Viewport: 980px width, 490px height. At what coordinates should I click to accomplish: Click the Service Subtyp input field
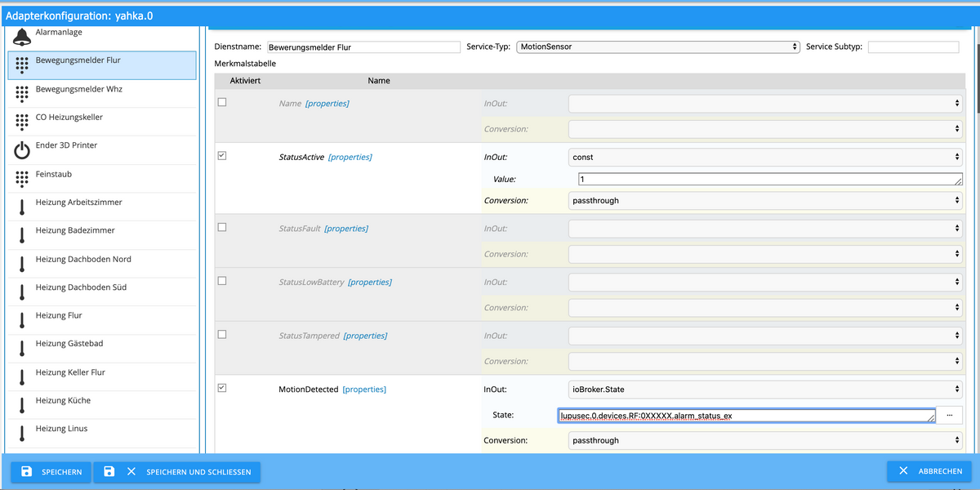[913, 47]
